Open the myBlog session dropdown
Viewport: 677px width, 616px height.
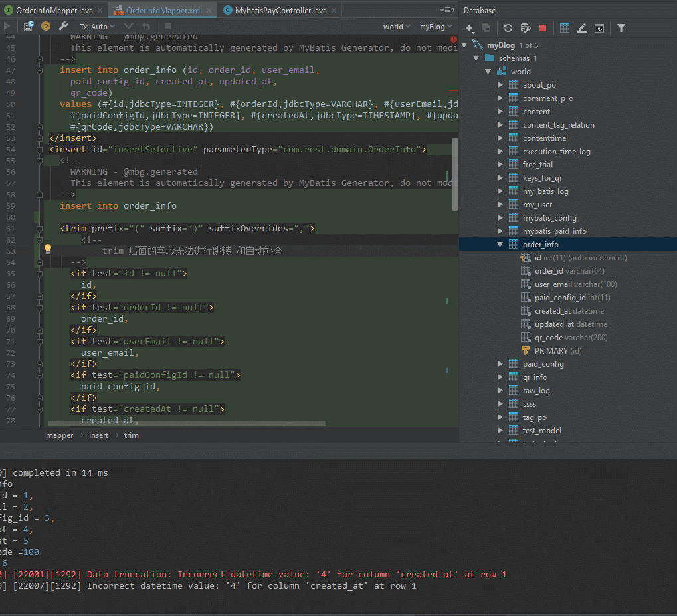(433, 26)
